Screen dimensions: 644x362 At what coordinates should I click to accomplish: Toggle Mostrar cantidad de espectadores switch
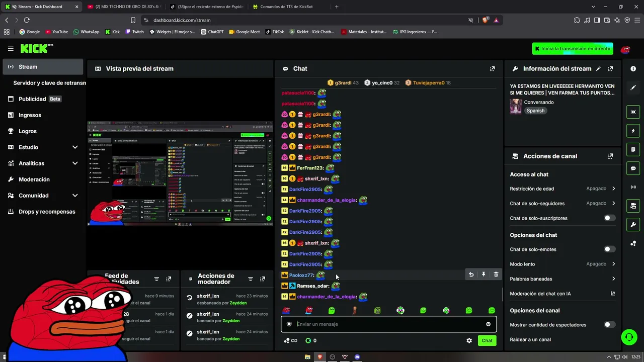(609, 325)
